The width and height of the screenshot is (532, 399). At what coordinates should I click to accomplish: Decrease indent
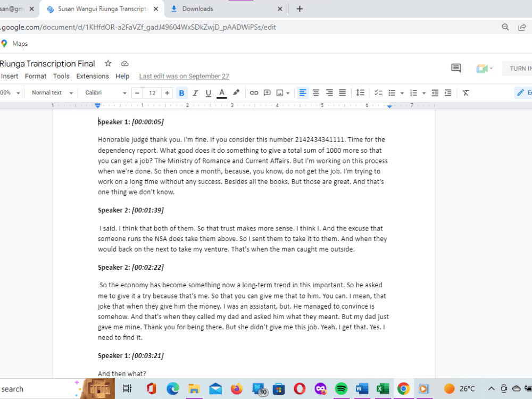435,93
